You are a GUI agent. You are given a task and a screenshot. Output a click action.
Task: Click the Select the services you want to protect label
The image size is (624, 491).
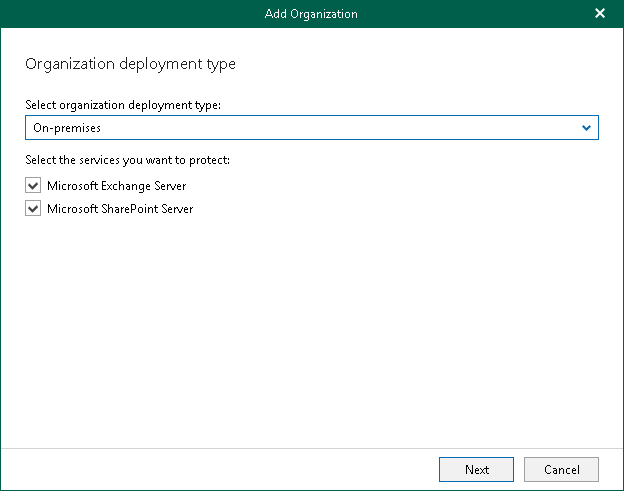tap(130, 159)
